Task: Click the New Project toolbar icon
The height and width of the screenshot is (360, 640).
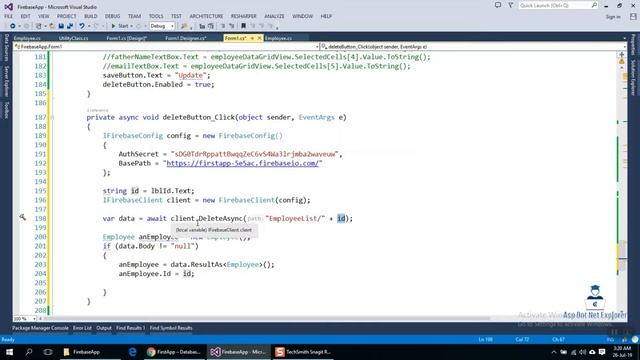Action: pyautogui.click(x=39, y=26)
